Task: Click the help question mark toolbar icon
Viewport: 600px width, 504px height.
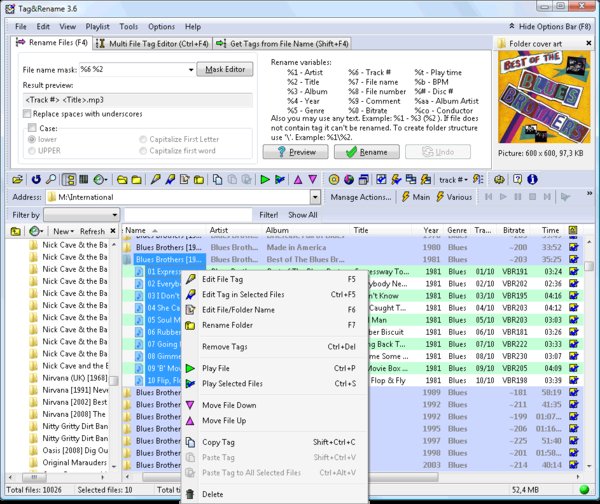Action: pyautogui.click(x=515, y=180)
